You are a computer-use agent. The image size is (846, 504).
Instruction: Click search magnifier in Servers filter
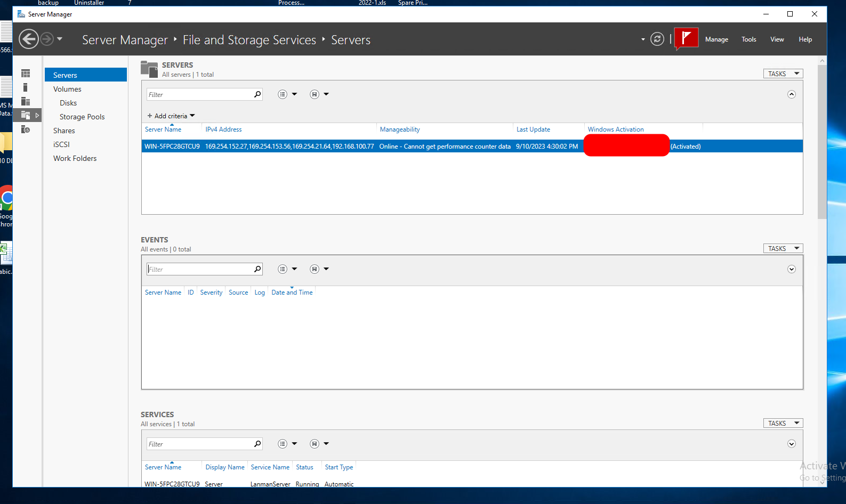point(257,94)
